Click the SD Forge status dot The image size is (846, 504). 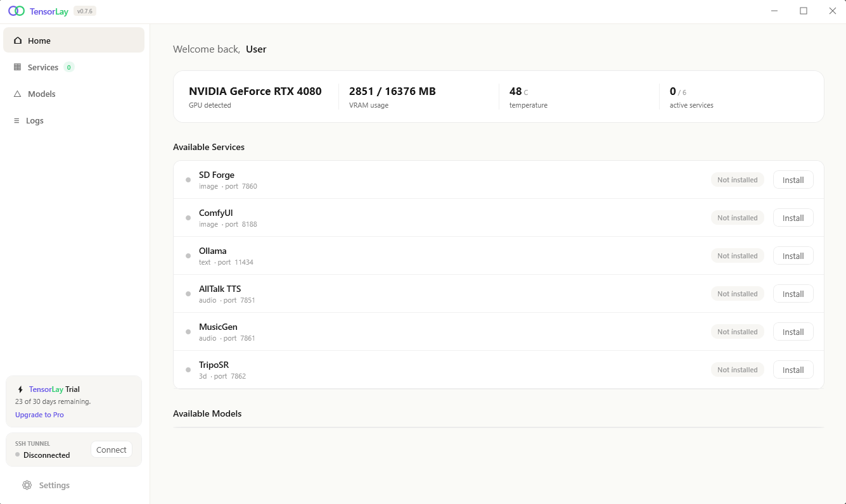[188, 180]
